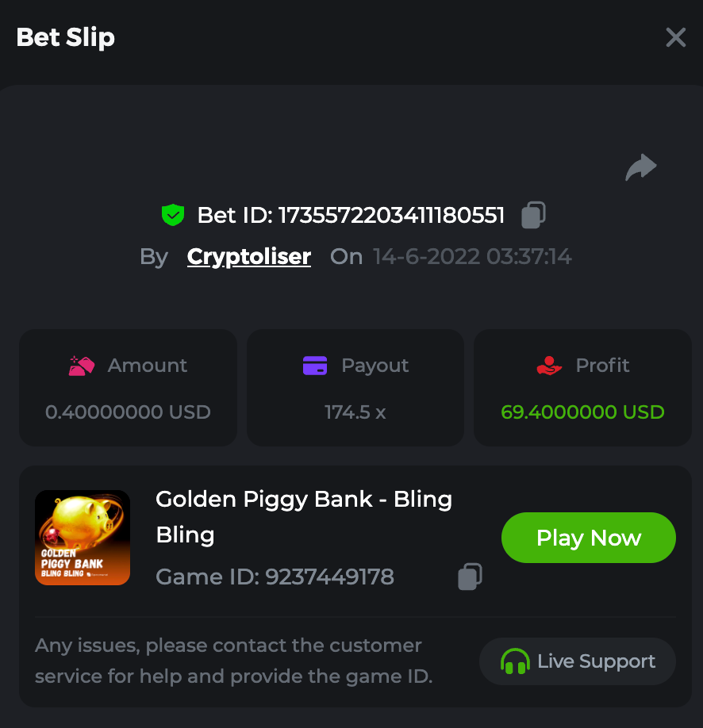Click the 69.4000000 USD profit value
Image resolution: width=703 pixels, height=728 pixels.
tap(582, 412)
